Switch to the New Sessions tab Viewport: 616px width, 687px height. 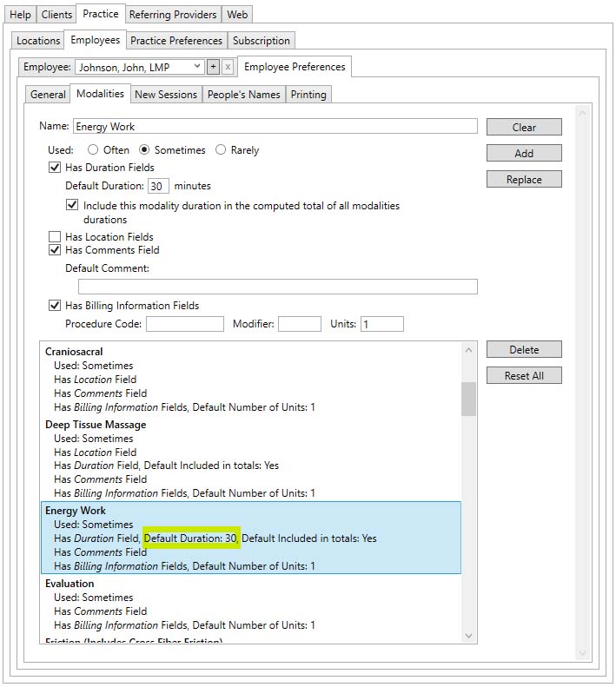[x=165, y=95]
